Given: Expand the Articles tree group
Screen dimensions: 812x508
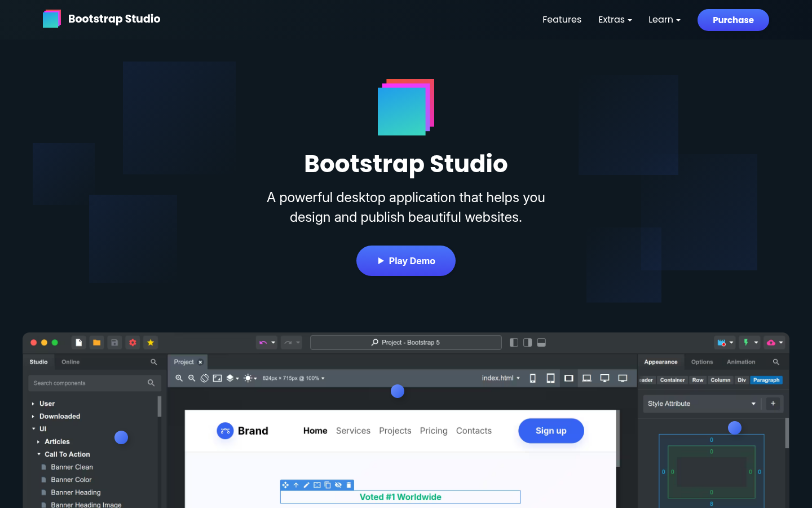Looking at the screenshot, I should (38, 442).
